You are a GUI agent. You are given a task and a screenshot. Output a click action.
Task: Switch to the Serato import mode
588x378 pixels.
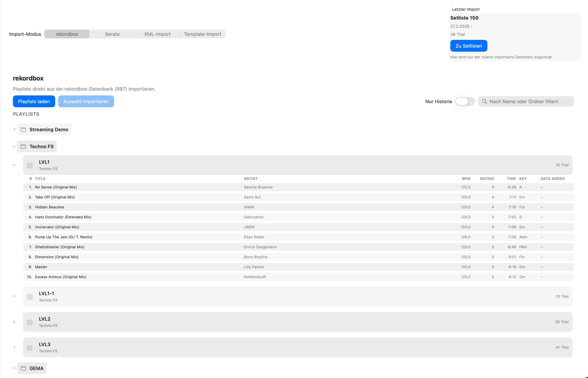tap(112, 34)
